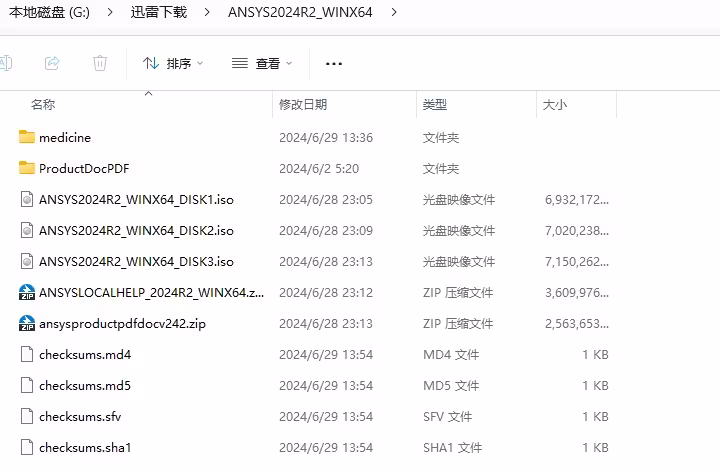This screenshot has height=474, width=720.
Task: Click ZIP 压缩文件 type of ansysproductpdfdocv242.zip
Action: click(458, 324)
